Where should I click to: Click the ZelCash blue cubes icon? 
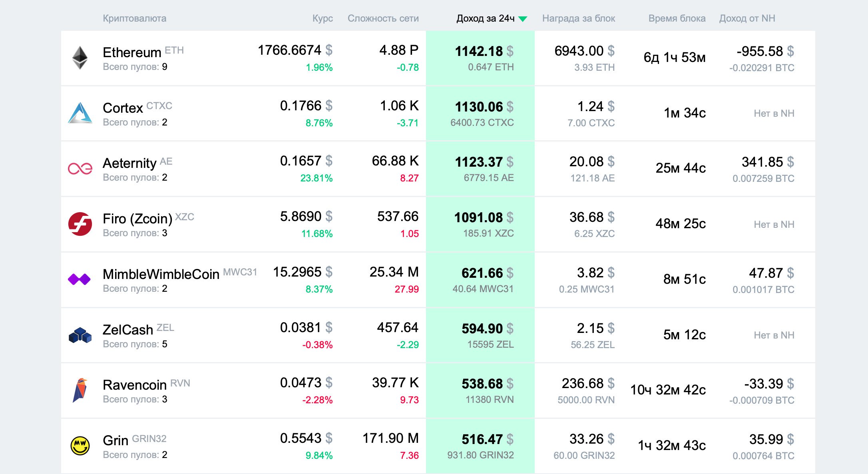click(x=80, y=335)
